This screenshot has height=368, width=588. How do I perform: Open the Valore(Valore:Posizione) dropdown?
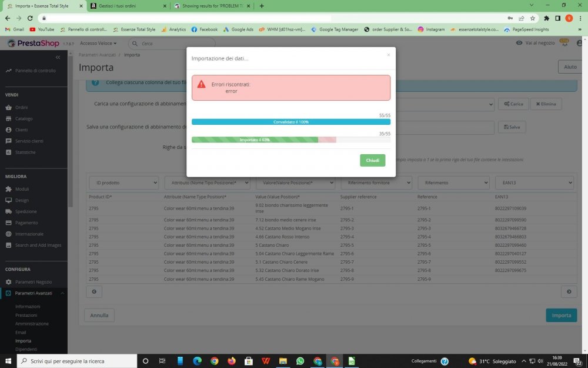(x=295, y=183)
